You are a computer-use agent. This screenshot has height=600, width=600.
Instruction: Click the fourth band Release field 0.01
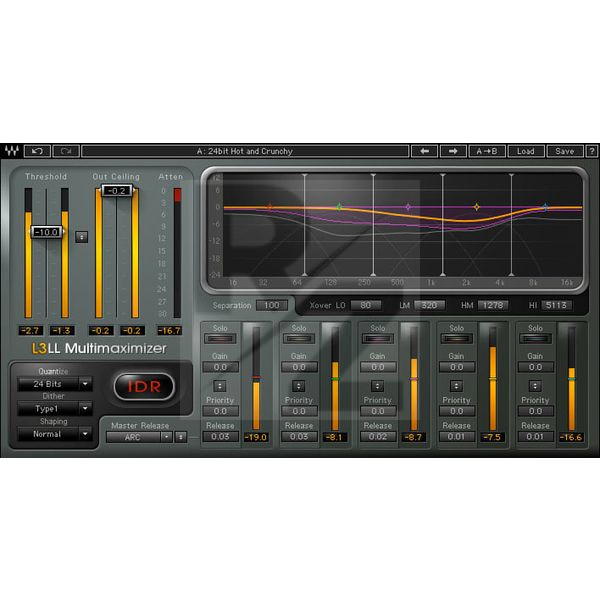[457, 437]
